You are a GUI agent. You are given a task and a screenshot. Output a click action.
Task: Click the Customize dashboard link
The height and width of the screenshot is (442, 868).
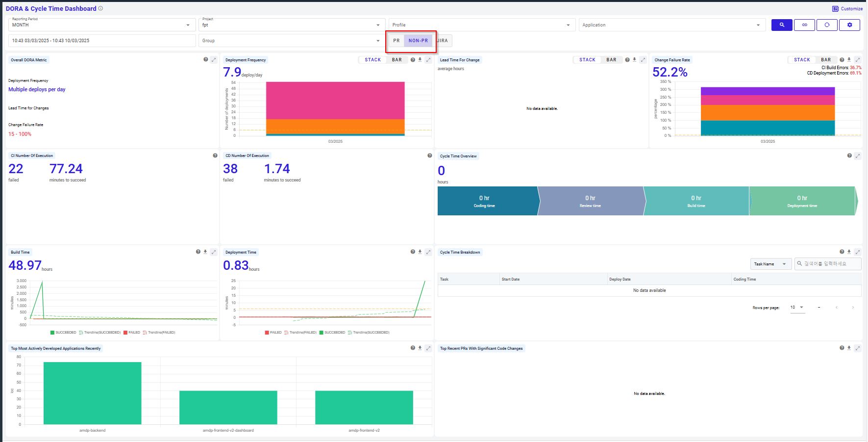[x=847, y=9]
